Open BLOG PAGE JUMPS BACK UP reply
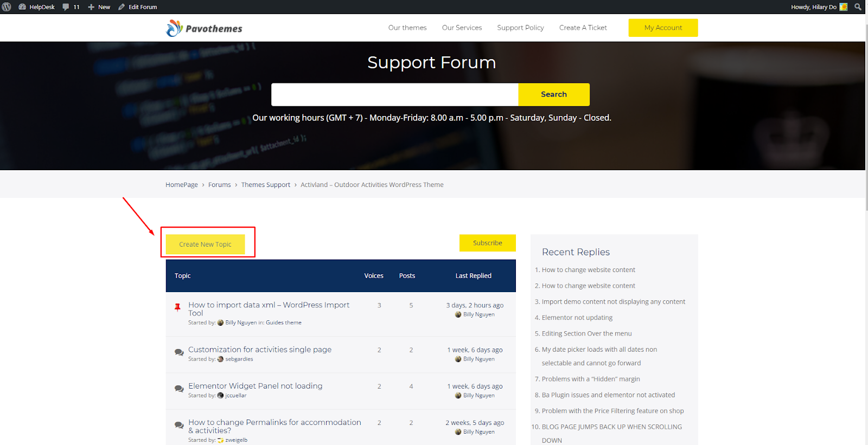 coord(611,434)
